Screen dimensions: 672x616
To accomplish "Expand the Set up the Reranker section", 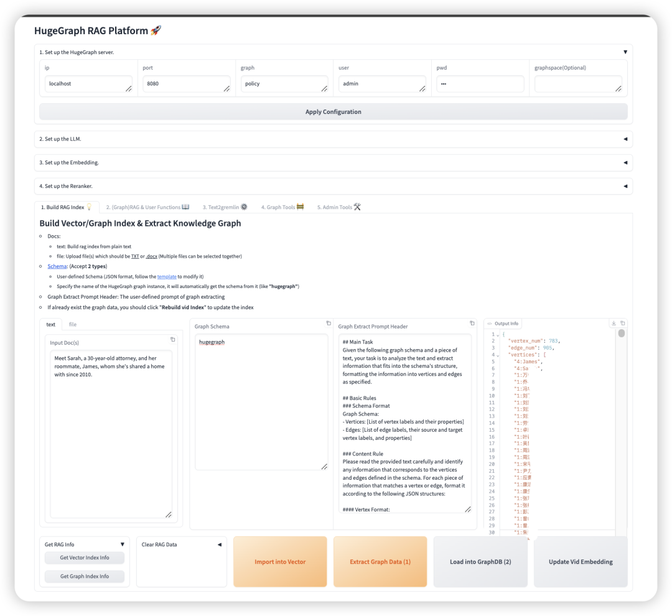I will pos(625,186).
